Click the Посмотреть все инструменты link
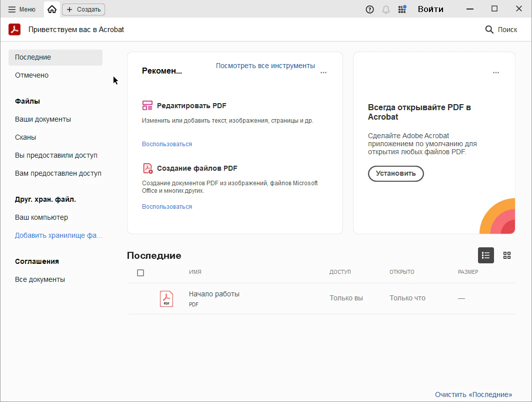Screen dimensions: 532x402 [x=265, y=66]
